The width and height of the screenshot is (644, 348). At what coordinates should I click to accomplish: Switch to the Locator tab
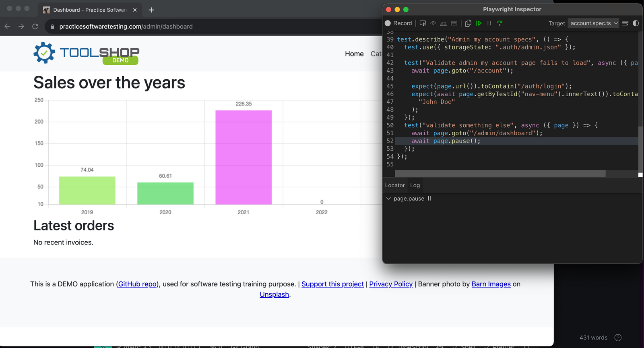click(x=395, y=185)
